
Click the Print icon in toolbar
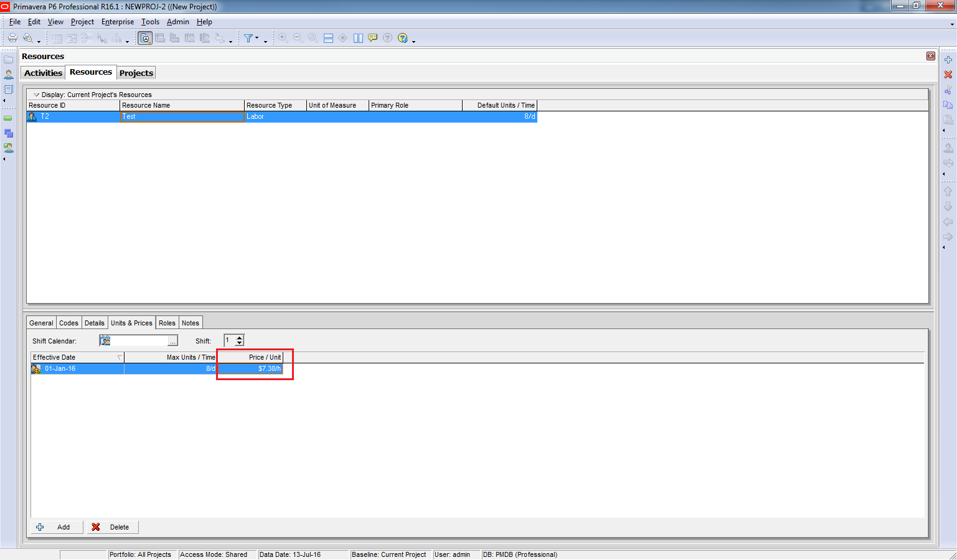pos(12,38)
